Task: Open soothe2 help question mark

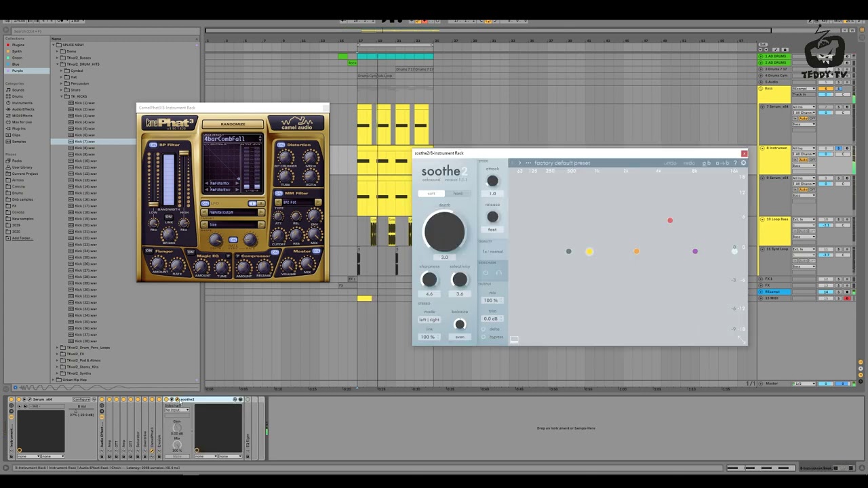Action: click(x=735, y=163)
